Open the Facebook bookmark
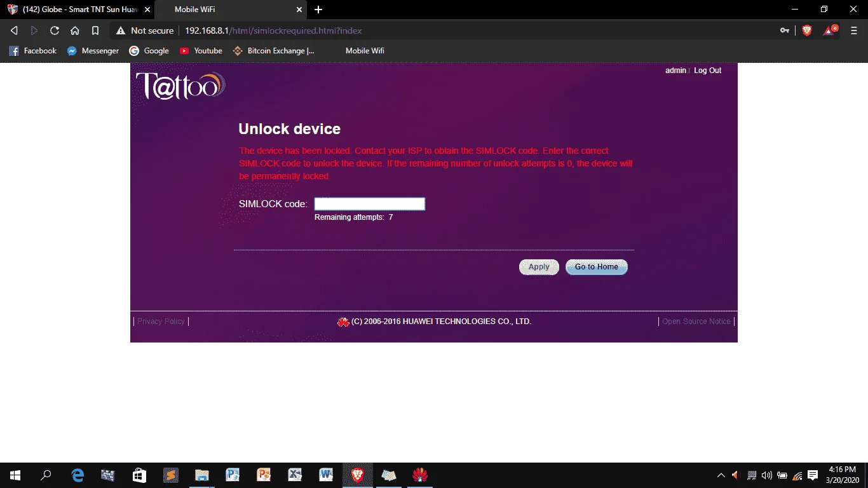868x488 pixels. (x=33, y=51)
